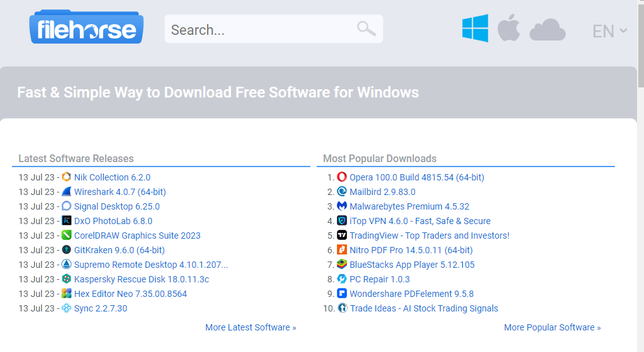Screen dimensions: 644x352
Task: Click the Sync app icon
Action: pos(66,308)
